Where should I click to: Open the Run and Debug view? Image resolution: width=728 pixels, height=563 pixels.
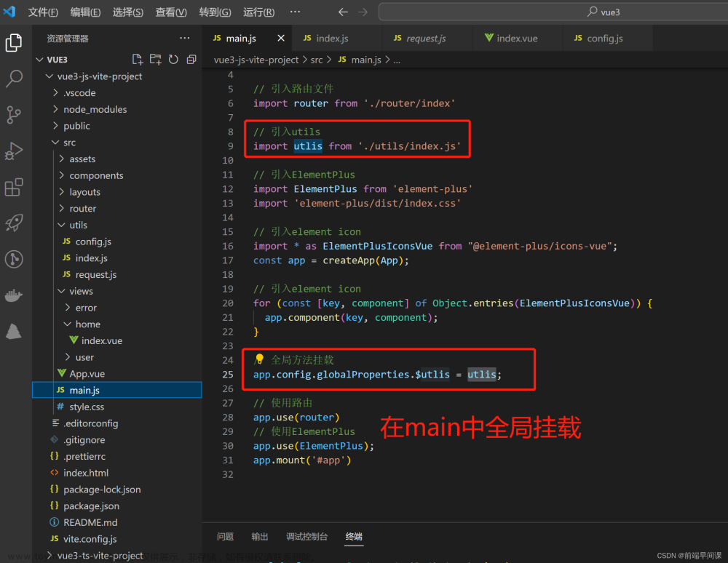(x=14, y=151)
